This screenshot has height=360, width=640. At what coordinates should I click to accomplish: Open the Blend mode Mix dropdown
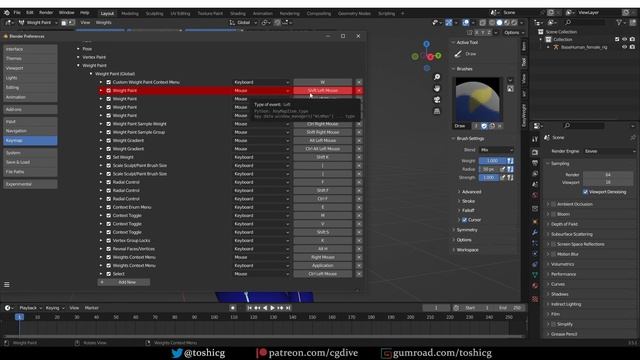496,150
